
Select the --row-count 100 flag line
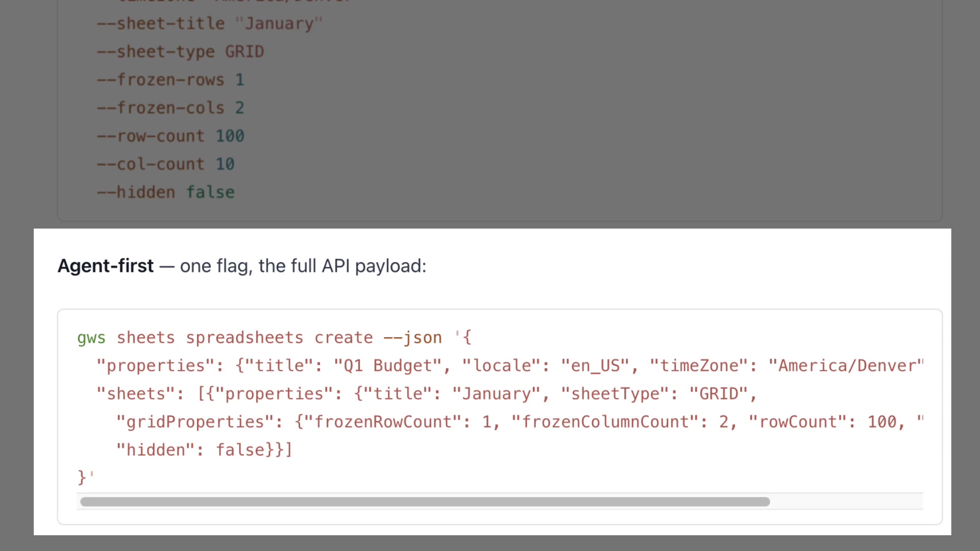tap(170, 136)
